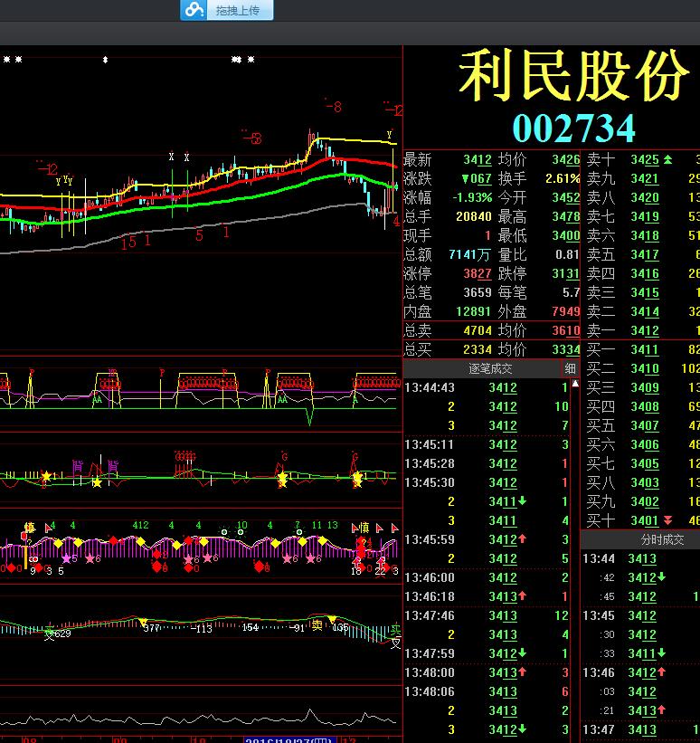Select the 买八 price 3403

pos(645,482)
